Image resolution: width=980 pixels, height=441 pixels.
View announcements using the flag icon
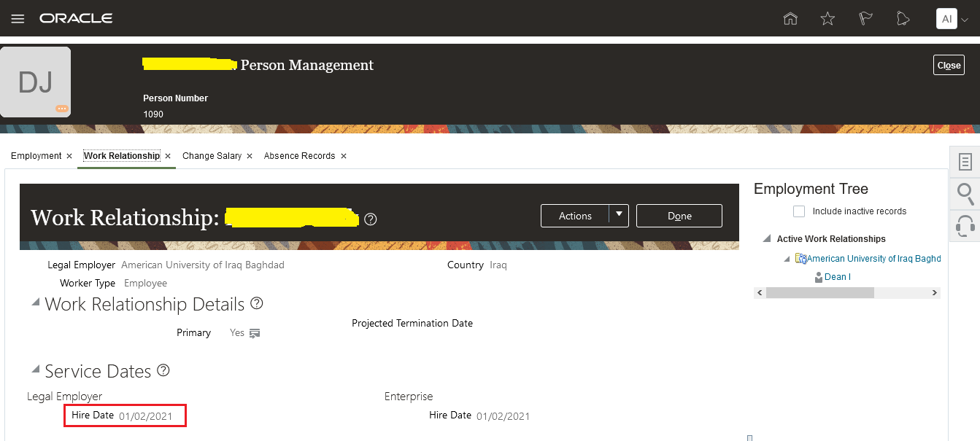pos(865,18)
